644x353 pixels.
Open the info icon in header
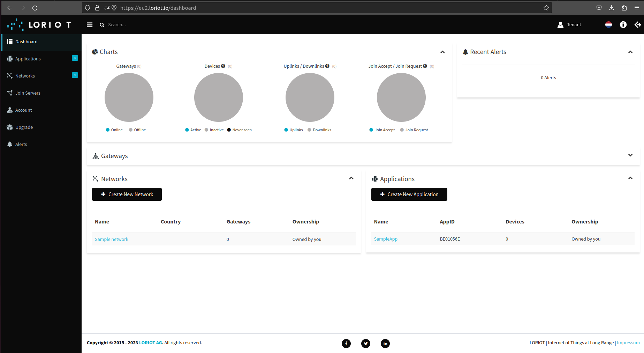point(623,24)
